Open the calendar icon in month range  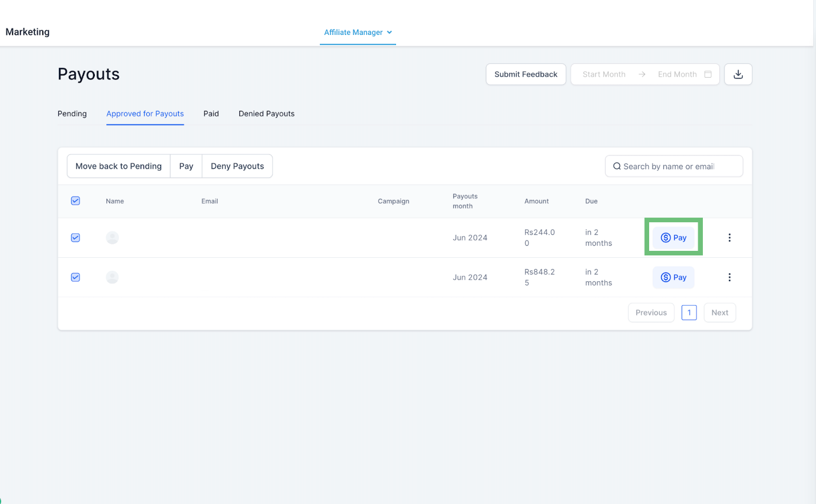[x=708, y=74]
